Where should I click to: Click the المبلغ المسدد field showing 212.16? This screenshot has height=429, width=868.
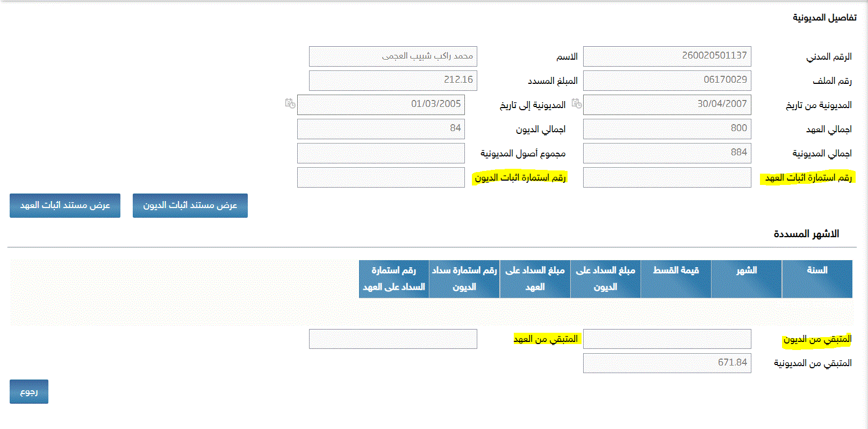(x=393, y=80)
